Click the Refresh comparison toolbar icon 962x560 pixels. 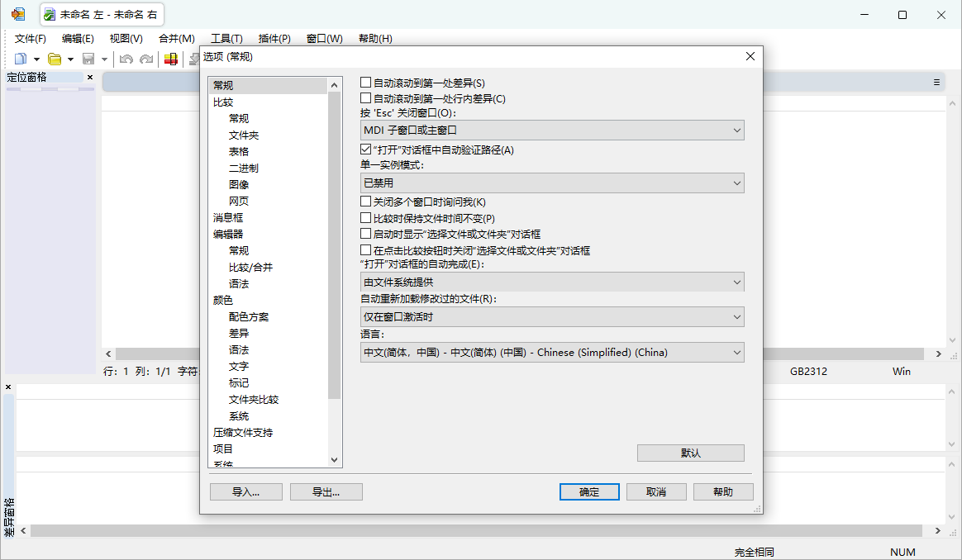point(172,58)
